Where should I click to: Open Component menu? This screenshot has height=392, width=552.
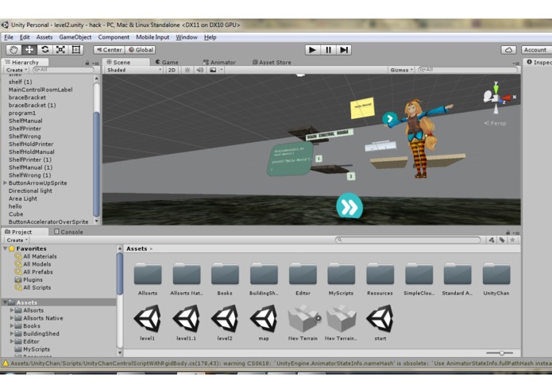point(114,37)
